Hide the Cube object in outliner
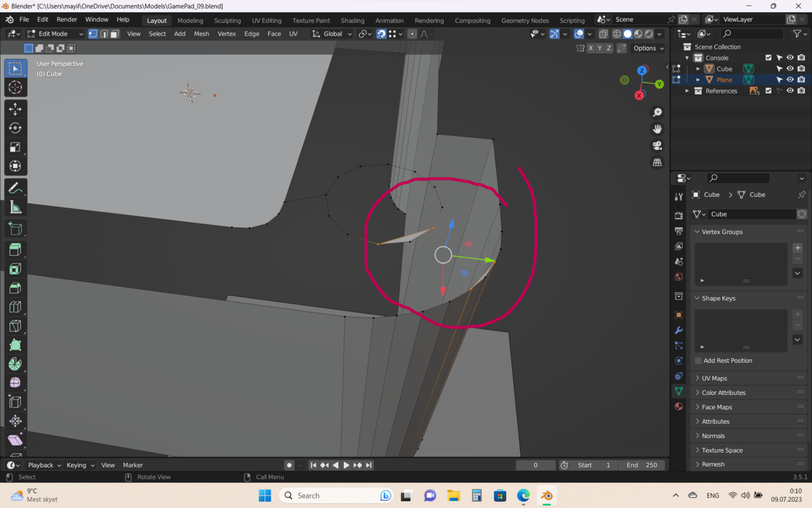812x508 pixels. pyautogui.click(x=790, y=69)
